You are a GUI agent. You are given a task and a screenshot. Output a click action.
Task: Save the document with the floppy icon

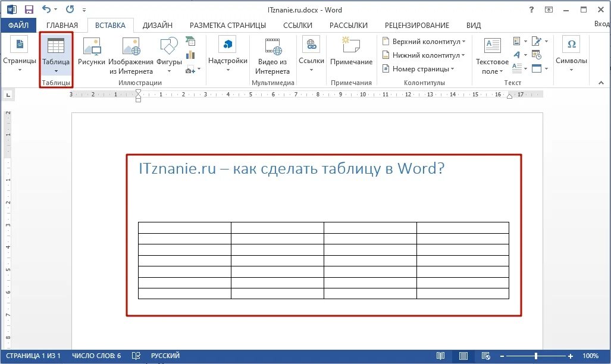(x=29, y=10)
